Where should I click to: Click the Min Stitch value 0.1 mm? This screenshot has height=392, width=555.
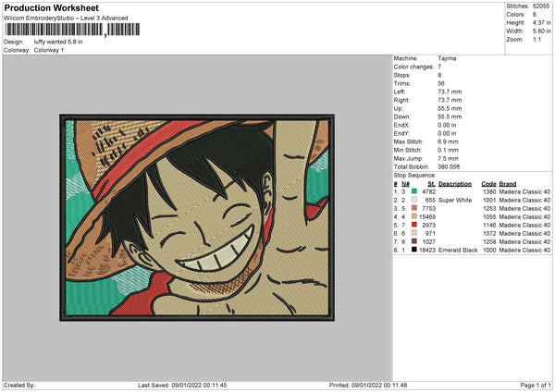click(x=448, y=151)
